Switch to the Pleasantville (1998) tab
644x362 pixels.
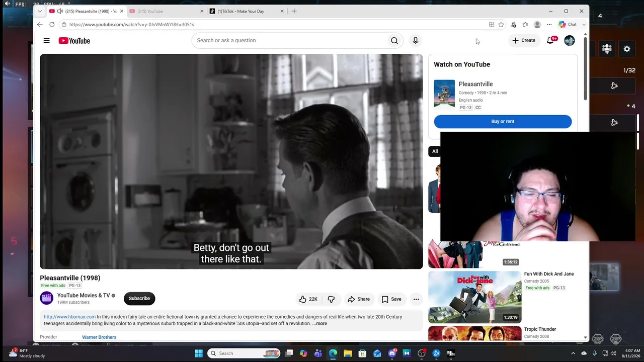(x=87, y=11)
